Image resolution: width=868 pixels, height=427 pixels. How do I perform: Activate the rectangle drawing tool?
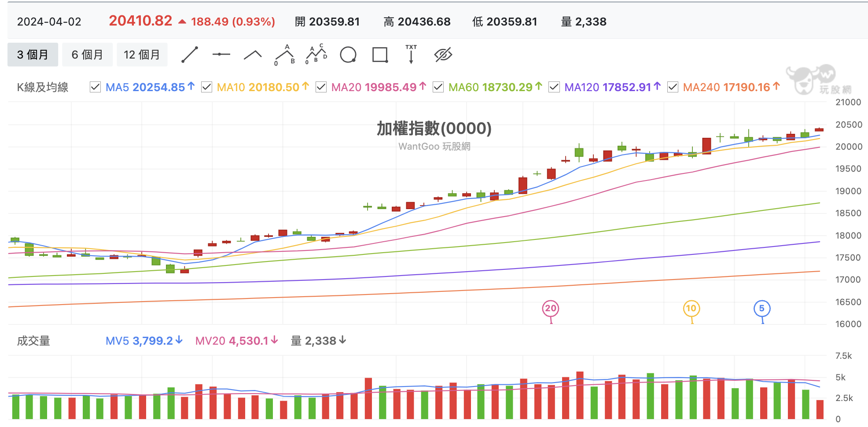click(x=380, y=55)
